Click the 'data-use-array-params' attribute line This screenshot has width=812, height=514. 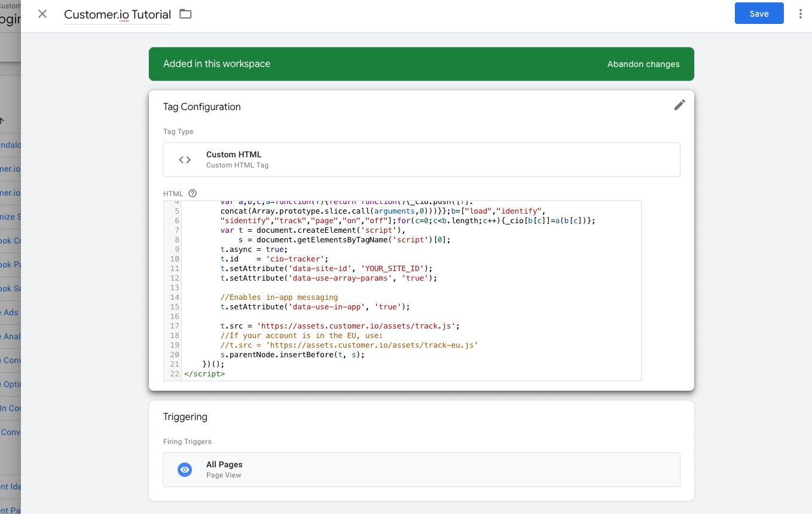[x=329, y=278]
